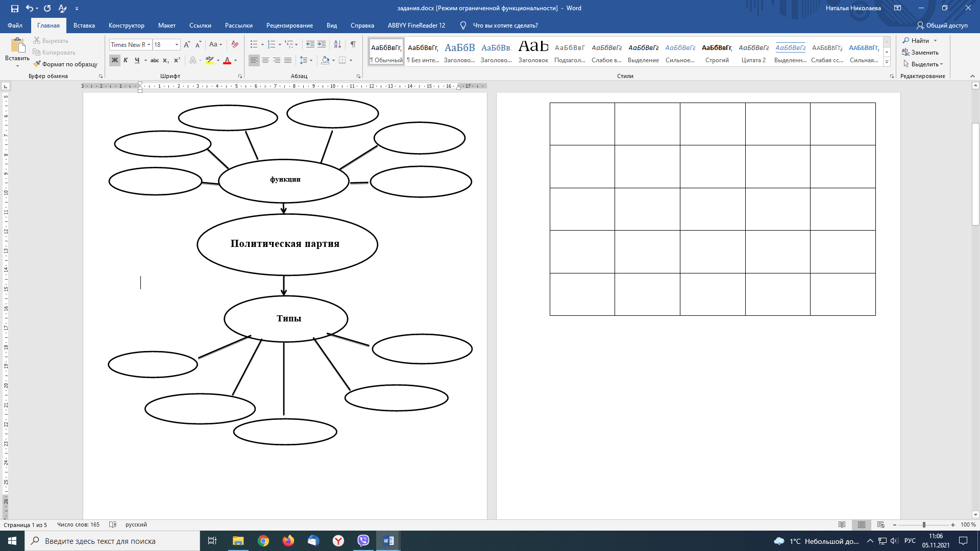The image size is (980, 551).
Task: Center-align the paragraph text
Action: coord(265,60)
